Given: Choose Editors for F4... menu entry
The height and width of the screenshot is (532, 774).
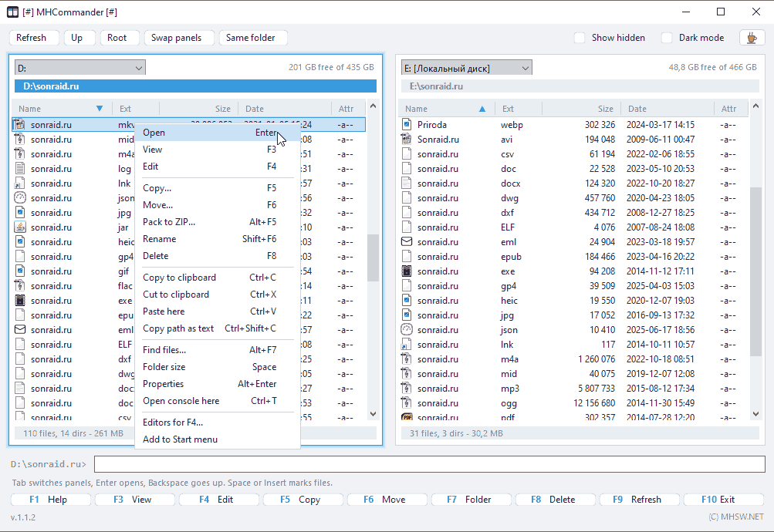Looking at the screenshot, I should [217, 423].
